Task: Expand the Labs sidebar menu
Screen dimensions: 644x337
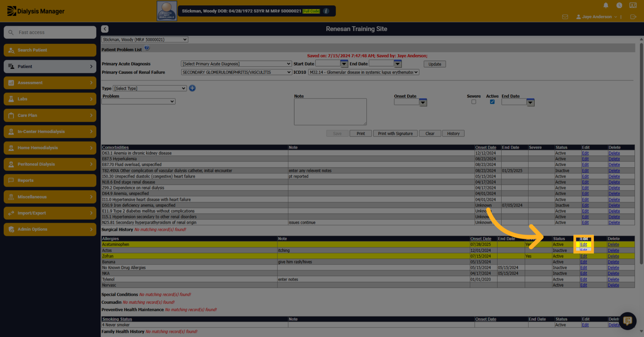Action: pyautogui.click(x=50, y=99)
